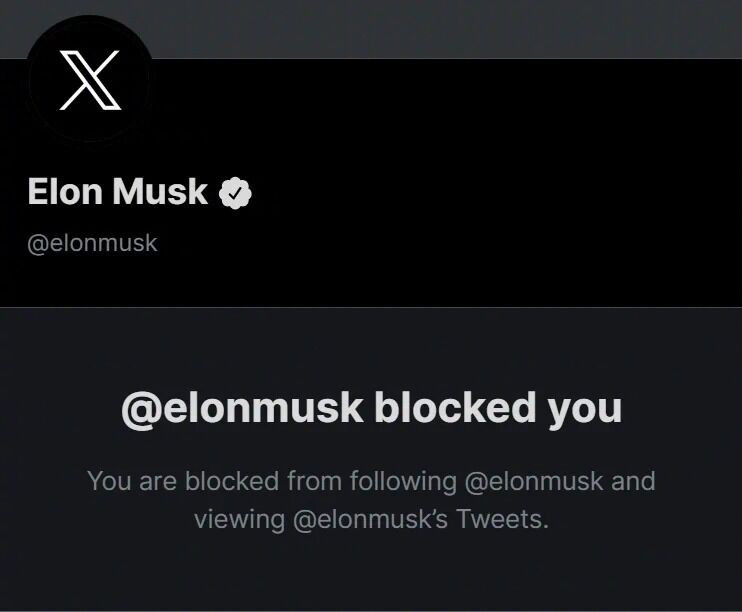
Task: Click the word "and" ending the first description line
Action: (633, 481)
